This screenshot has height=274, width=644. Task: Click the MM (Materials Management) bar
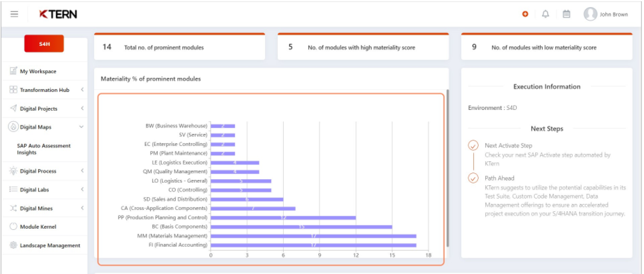313,236
